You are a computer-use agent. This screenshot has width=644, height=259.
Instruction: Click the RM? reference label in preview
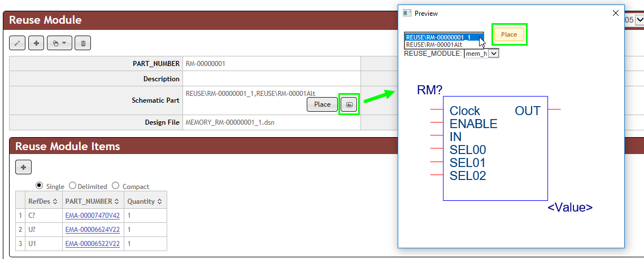429,90
